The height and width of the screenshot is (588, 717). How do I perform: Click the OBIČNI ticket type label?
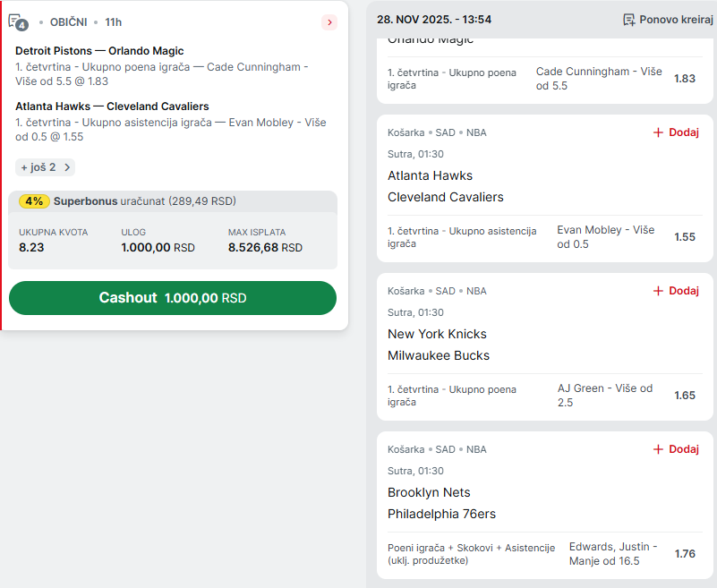pos(68,21)
